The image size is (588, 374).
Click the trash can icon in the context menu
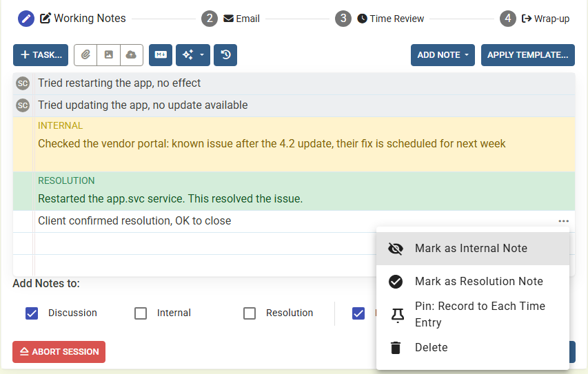point(396,348)
